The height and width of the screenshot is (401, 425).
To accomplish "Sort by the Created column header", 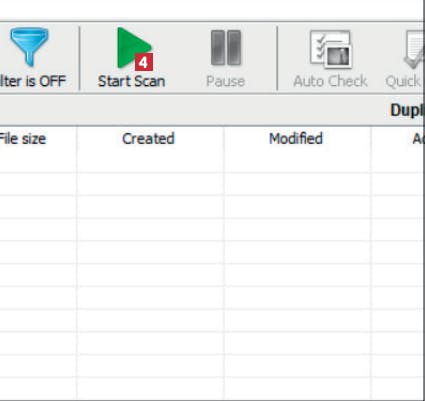I will click(148, 139).
